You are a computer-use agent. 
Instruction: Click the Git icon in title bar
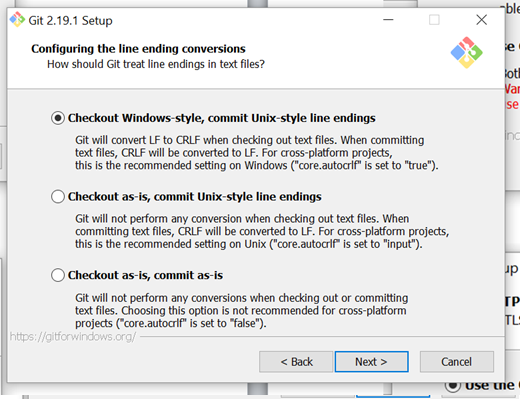(17, 20)
